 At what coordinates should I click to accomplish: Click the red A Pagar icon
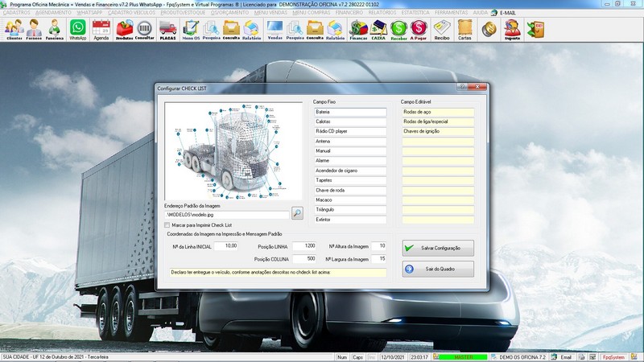pos(419,30)
